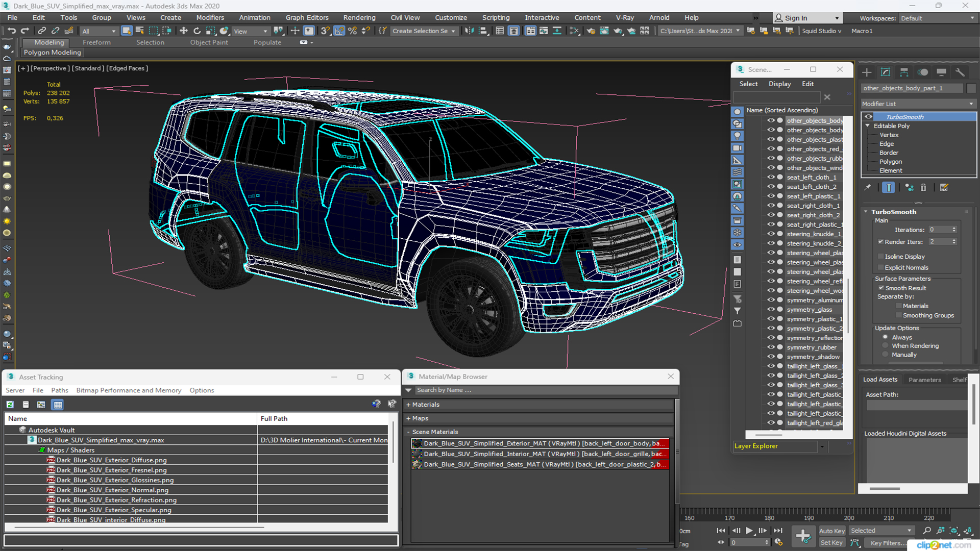This screenshot has width=980, height=551.
Task: Open the Scripting menu
Action: point(496,17)
